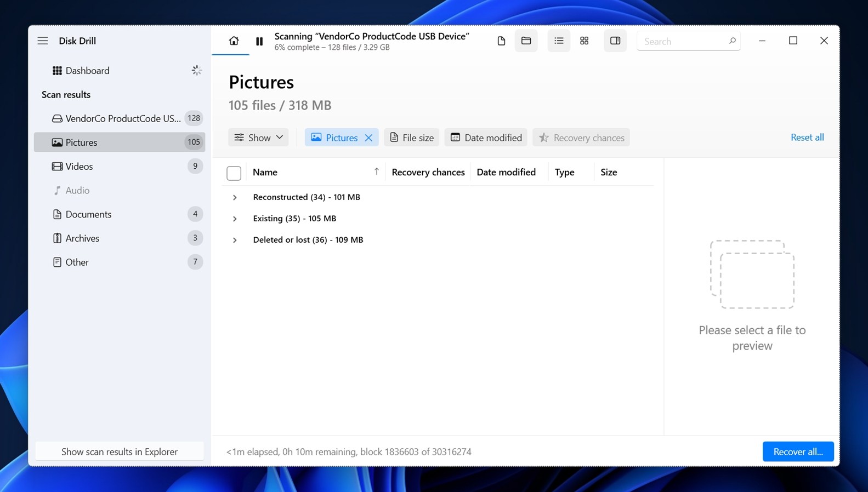Switch to file view icon
This screenshot has width=868, height=492.
tap(501, 41)
